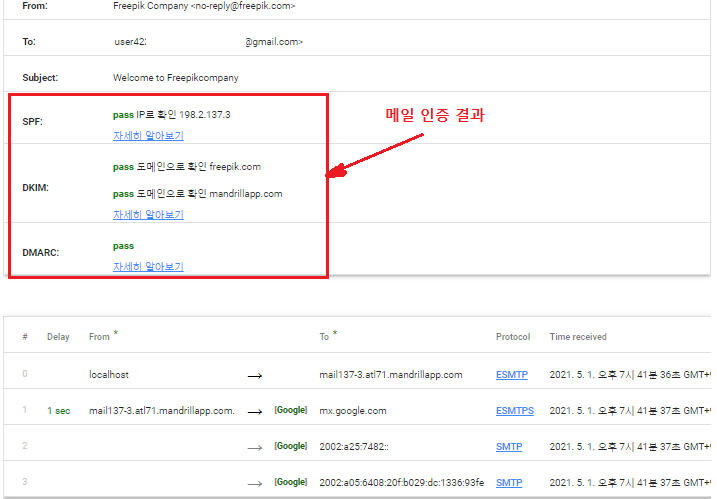The height and width of the screenshot is (499, 717).
Task: Open the ESMTPS protocol link in row 1
Action: click(515, 411)
